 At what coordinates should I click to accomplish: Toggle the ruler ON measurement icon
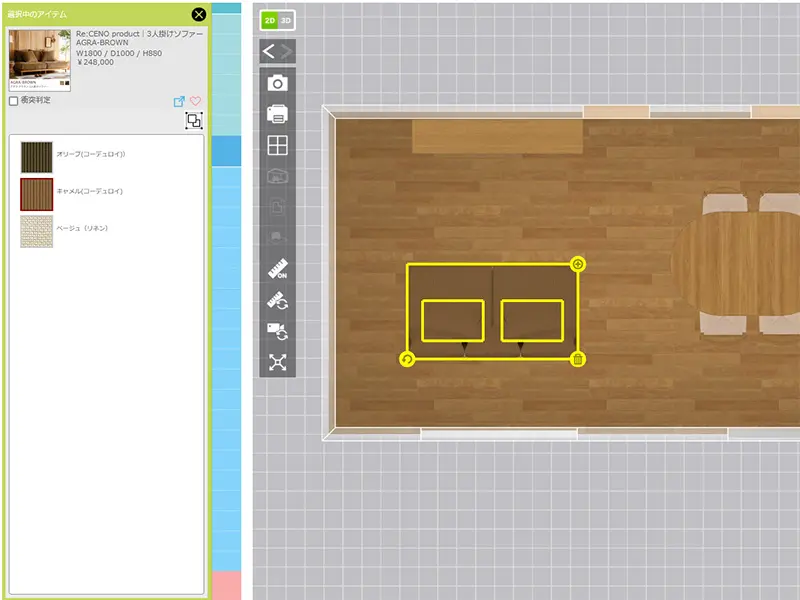click(277, 269)
